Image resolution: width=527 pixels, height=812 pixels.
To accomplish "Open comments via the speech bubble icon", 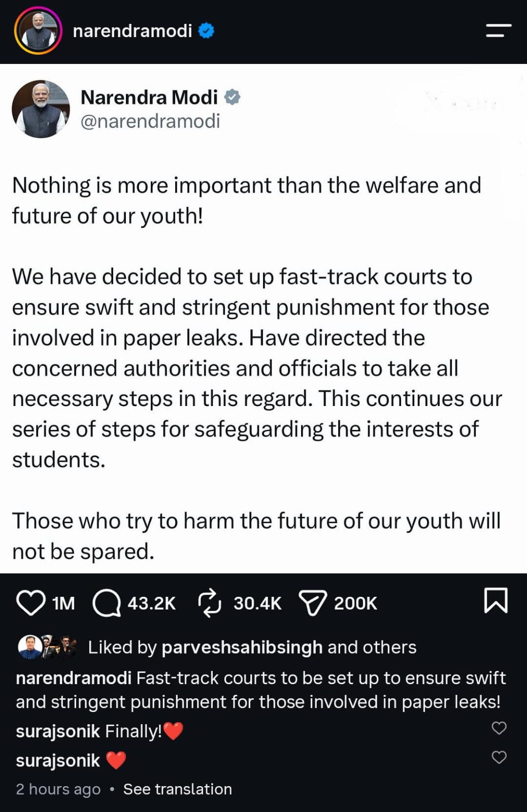I will (x=107, y=602).
